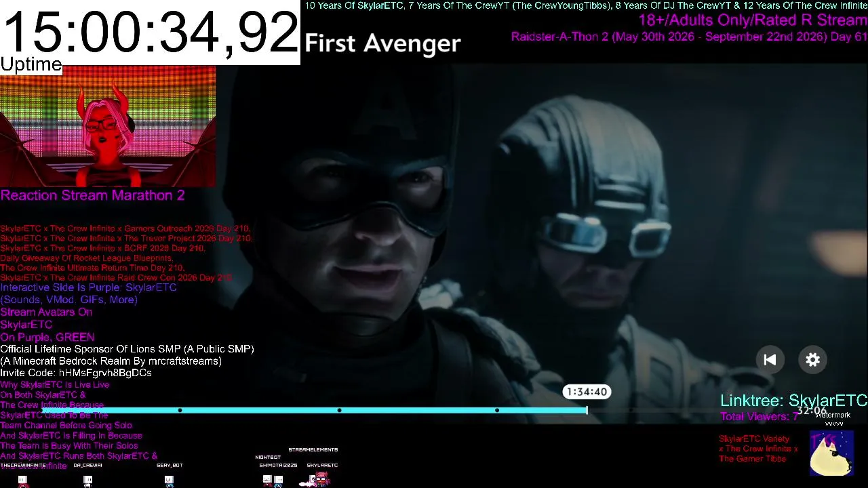The image size is (868, 488).
Task: Click "Interactive Side Is Purple: SkylarETC" line
Action: click(x=88, y=287)
